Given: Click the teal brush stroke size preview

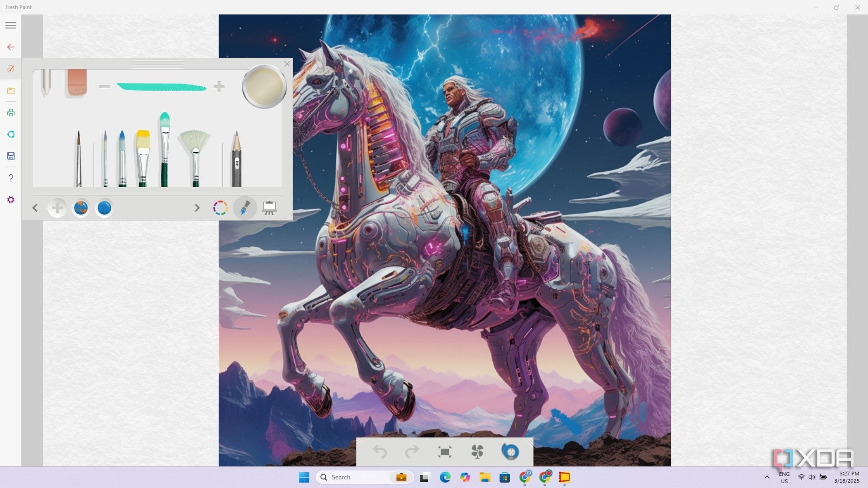Looking at the screenshot, I should pos(162,87).
